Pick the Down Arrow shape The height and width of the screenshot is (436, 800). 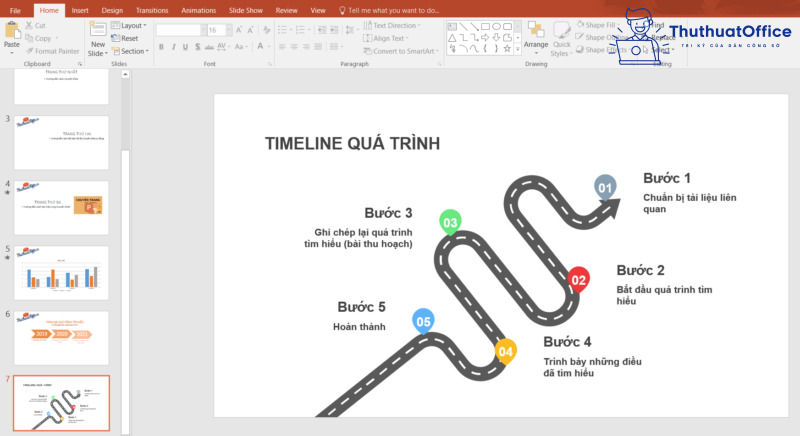click(496, 38)
